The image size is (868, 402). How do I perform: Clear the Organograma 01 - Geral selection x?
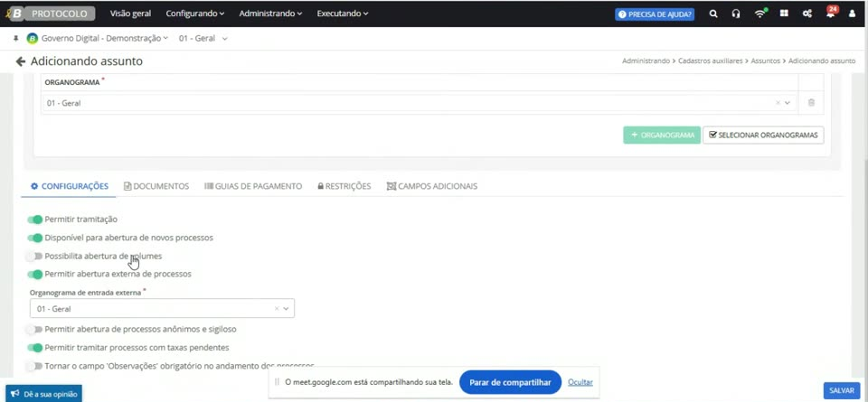point(778,103)
